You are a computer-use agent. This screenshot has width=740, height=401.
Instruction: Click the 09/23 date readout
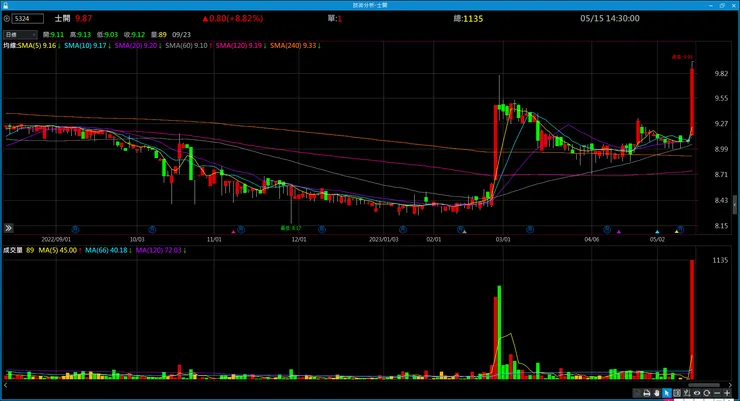(x=182, y=34)
